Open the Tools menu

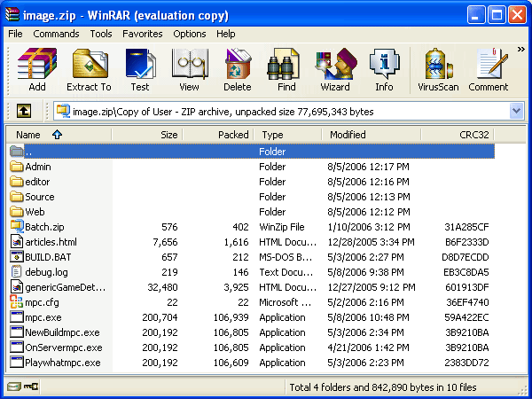(101, 34)
